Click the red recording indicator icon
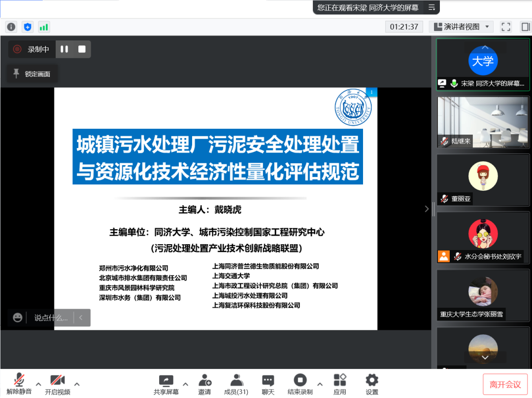532x398 pixels. tap(17, 49)
